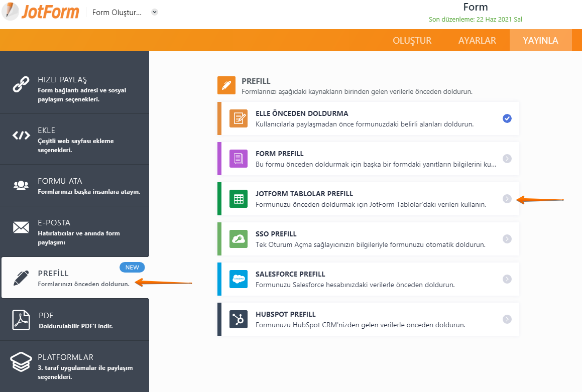This screenshot has width=582, height=392.
Task: Open the Form Oluştur dropdown arrow
Action: [x=155, y=12]
